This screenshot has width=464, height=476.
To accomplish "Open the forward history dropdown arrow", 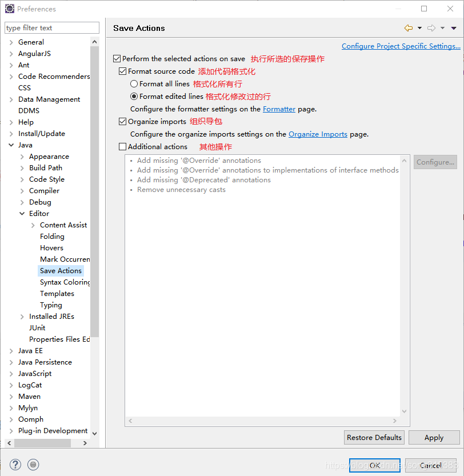I will [443, 28].
